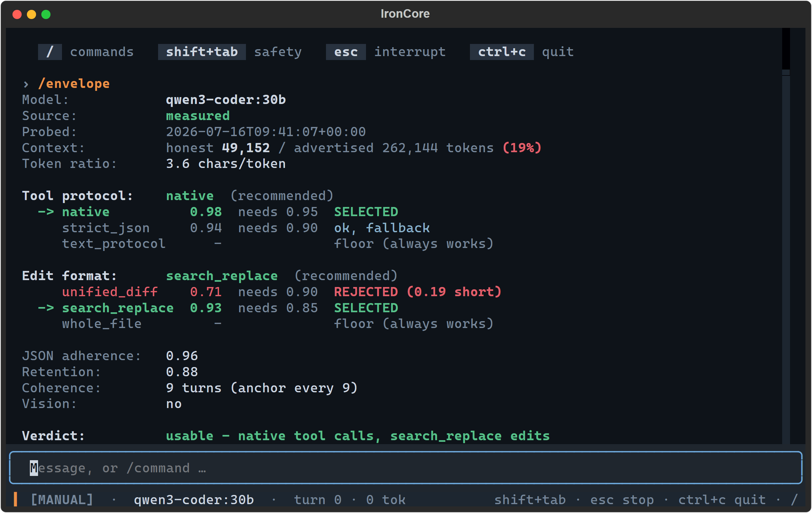
Task: Click the probed timestamp 2026-07-16T09:41:07+00:00
Action: 266,132
